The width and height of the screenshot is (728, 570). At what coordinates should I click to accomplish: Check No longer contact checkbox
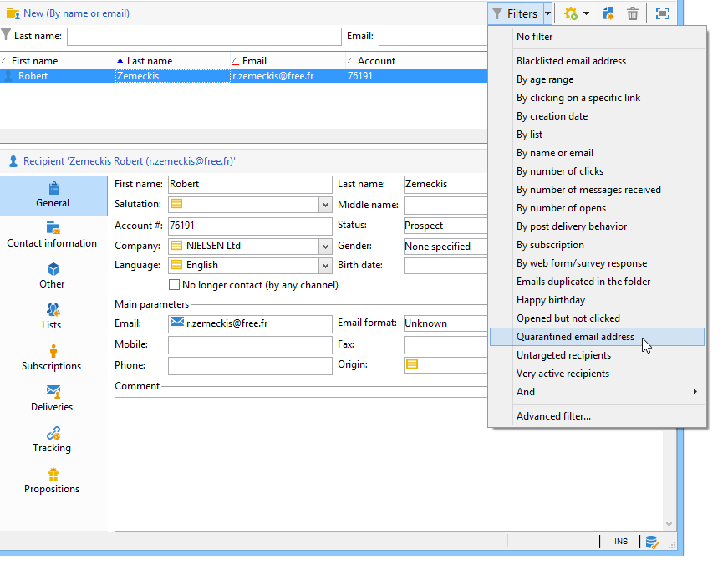coord(174,284)
